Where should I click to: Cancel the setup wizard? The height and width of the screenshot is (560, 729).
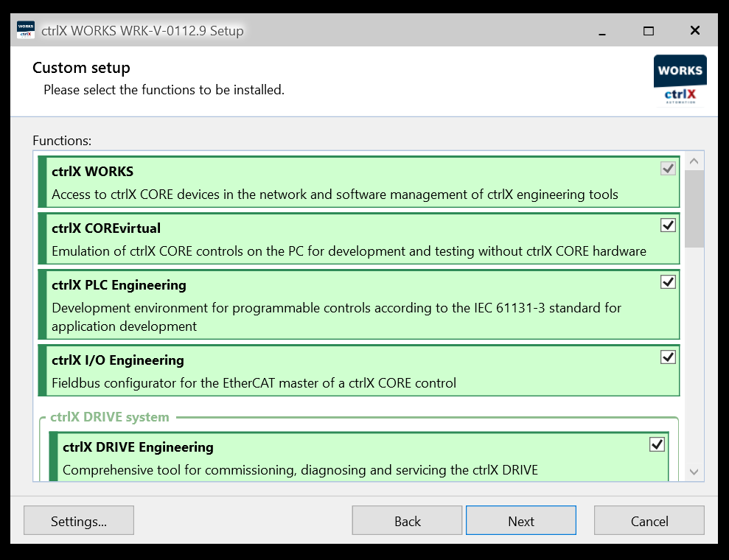tap(649, 520)
